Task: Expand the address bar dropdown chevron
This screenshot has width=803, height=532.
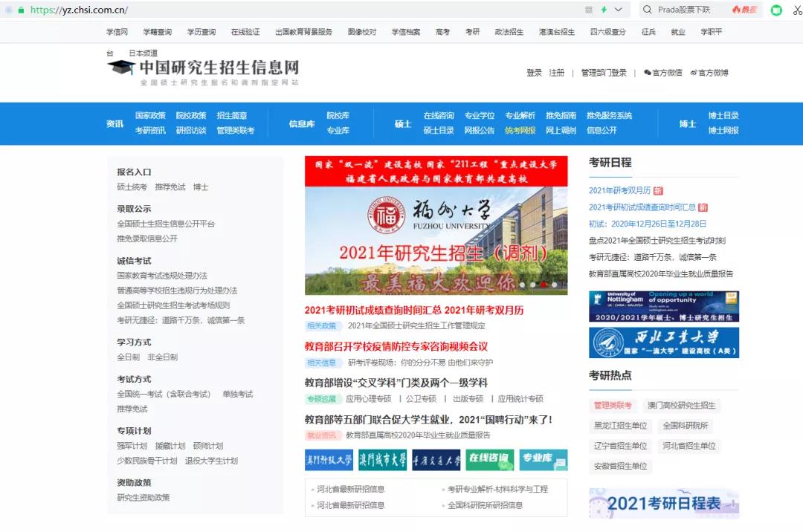Action: click(619, 10)
